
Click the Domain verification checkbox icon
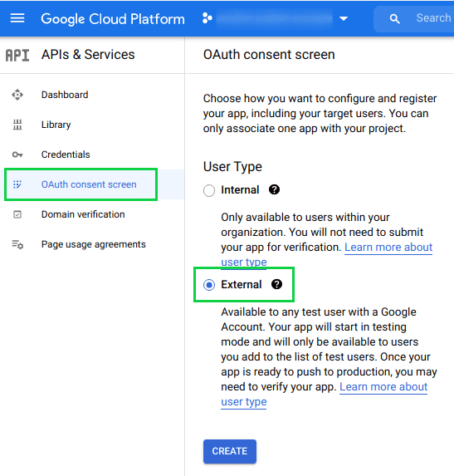coord(17,214)
